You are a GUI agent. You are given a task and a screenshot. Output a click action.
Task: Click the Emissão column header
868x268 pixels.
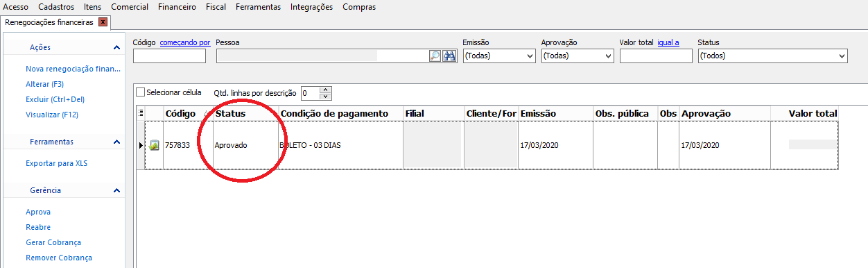[555, 113]
